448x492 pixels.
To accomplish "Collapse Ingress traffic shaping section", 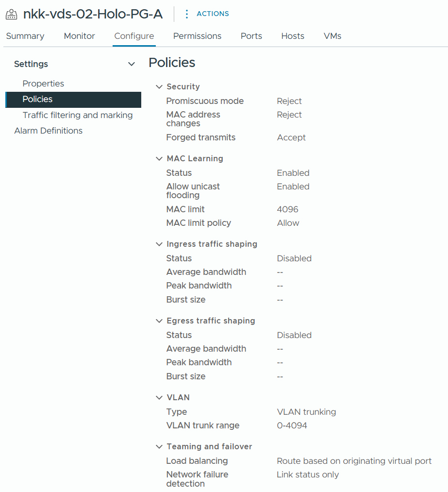I will [x=159, y=244].
